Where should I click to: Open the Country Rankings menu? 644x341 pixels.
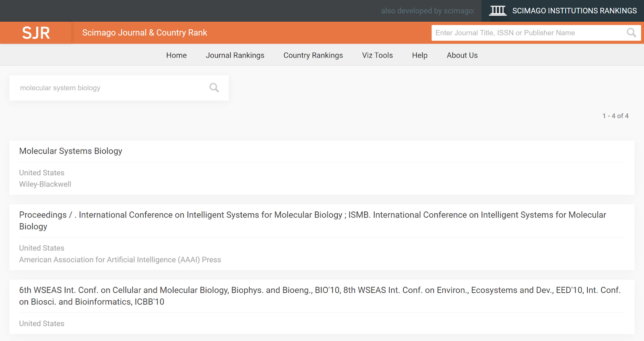point(313,55)
